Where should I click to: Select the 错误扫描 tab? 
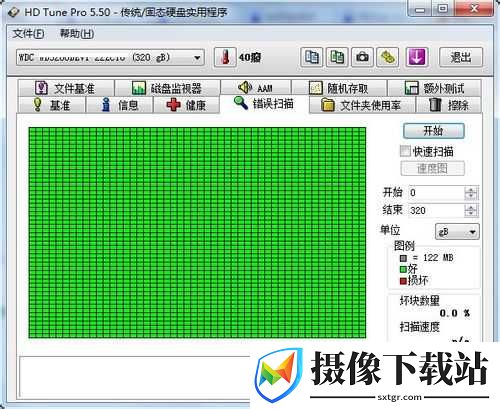pos(264,104)
